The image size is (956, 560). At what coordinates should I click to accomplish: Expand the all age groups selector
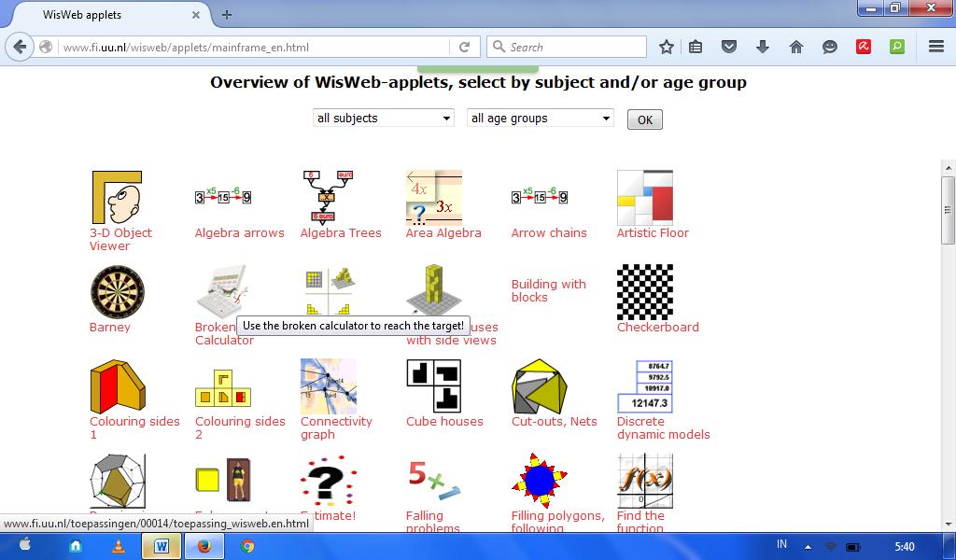[539, 118]
